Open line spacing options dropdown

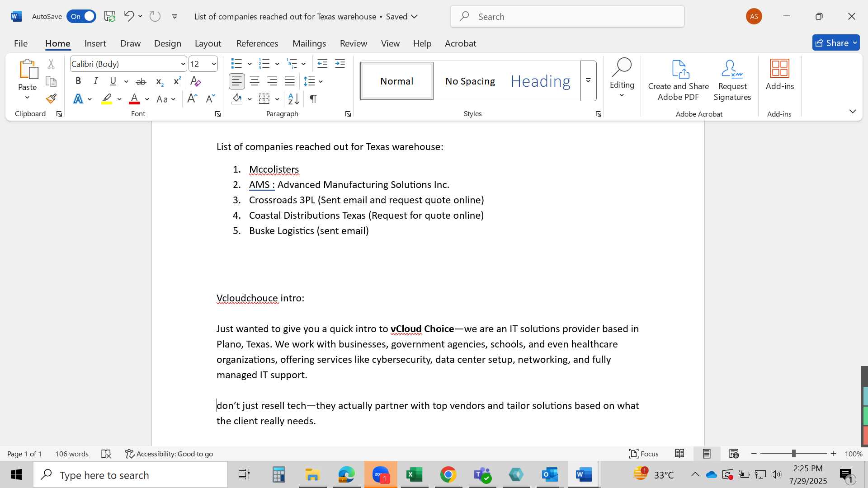point(321,81)
